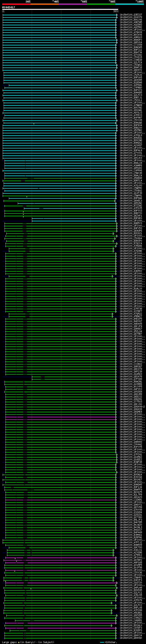146x644 pixels.
Task: Pick the UniRef100_Q8CGT9 hit
Action: click(131, 369)
